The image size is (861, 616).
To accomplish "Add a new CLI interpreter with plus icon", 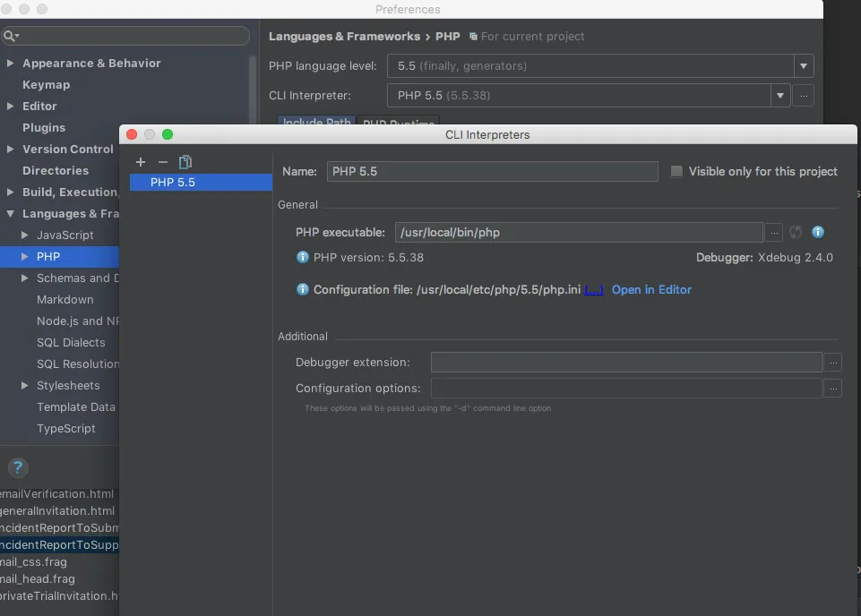I will point(141,162).
